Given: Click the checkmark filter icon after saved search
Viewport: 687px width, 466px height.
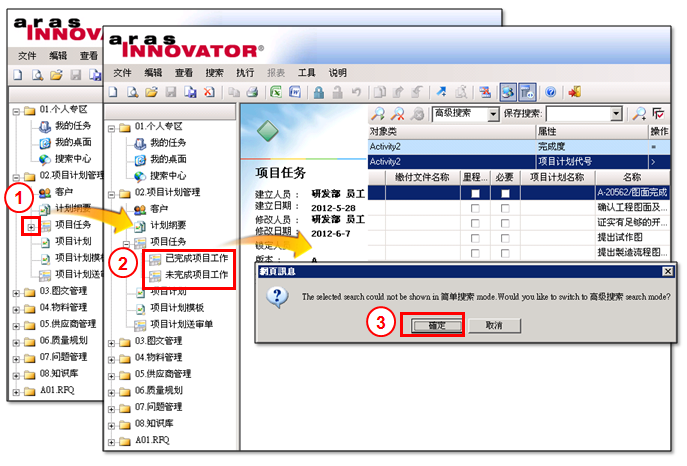Looking at the screenshot, I should pos(659,114).
